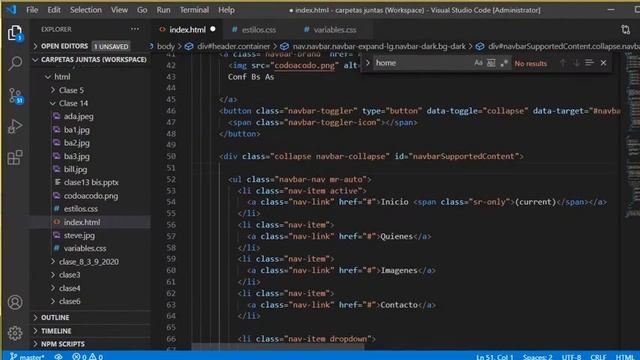This screenshot has width=640, height=360.
Task: Open the File menu
Action: click(x=32, y=10)
